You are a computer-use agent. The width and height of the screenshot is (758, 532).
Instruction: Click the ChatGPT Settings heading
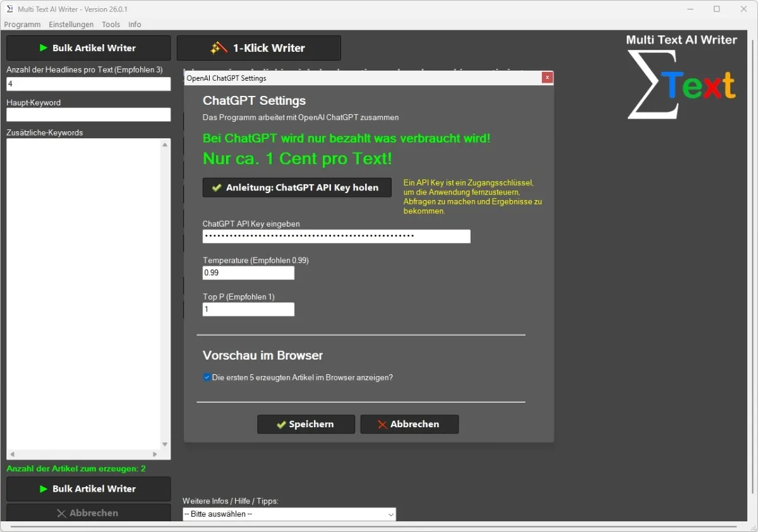click(254, 100)
